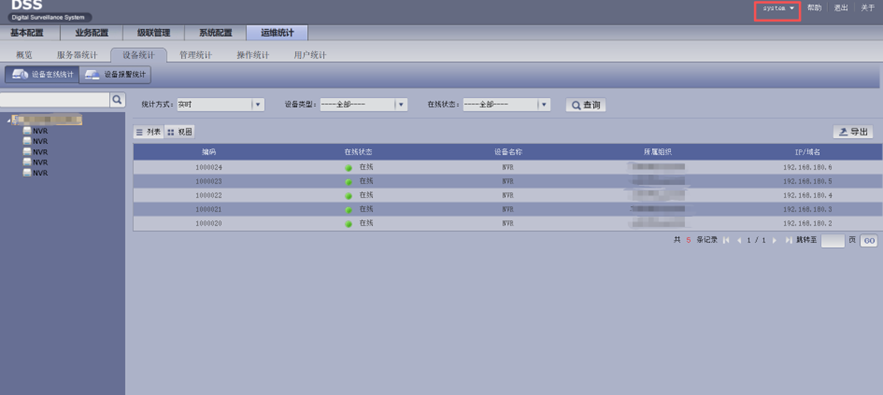Screen dimensions: 883x395
Task: Sort by the IP/域名 column header
Action: 808,152
